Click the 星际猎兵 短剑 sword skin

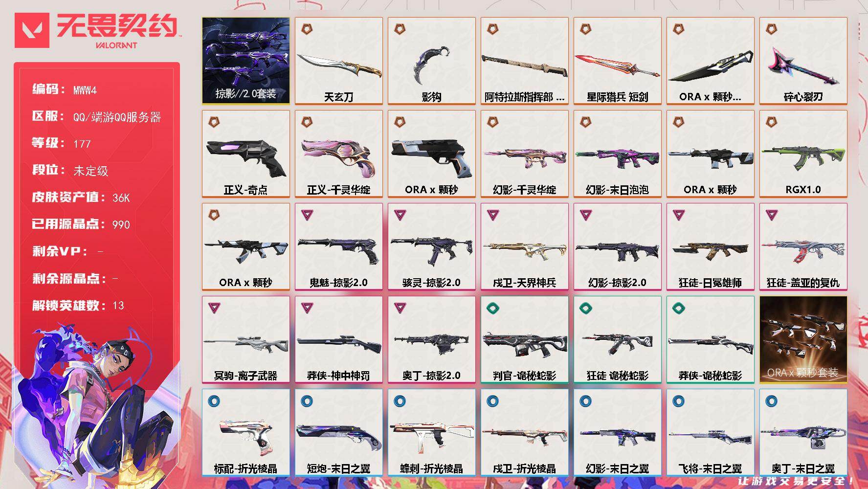pyautogui.click(x=618, y=61)
